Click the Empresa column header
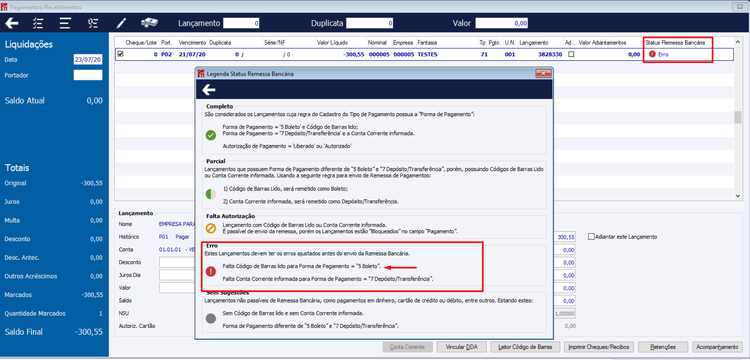The width and height of the screenshot is (750, 360). (403, 43)
